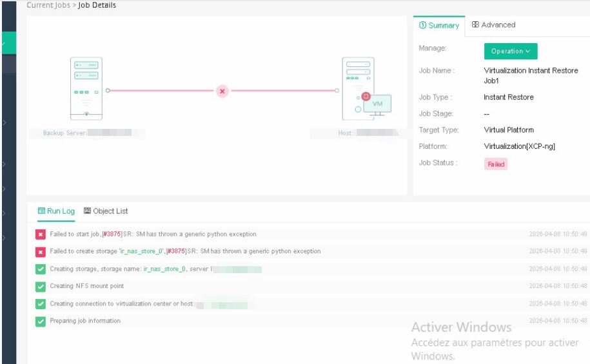Click the 'Virtual Platform' target type value
The height and width of the screenshot is (364, 590).
(508, 129)
